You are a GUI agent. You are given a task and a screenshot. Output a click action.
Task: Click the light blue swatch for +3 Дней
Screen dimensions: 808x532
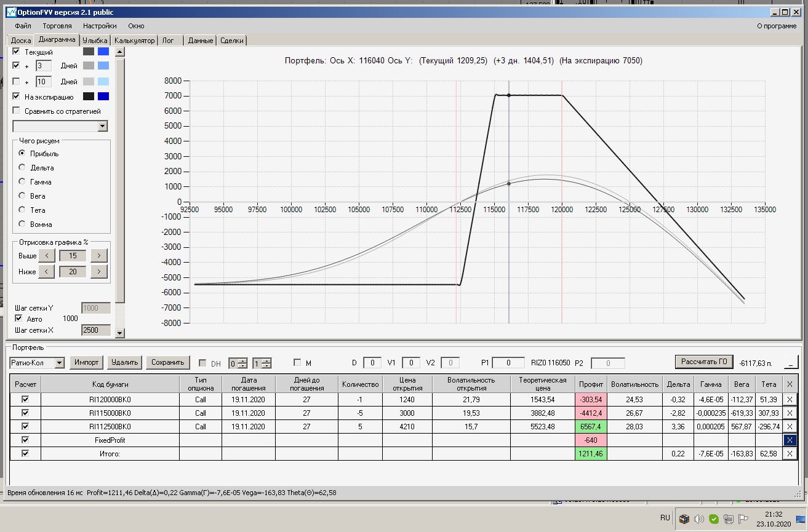(x=103, y=66)
